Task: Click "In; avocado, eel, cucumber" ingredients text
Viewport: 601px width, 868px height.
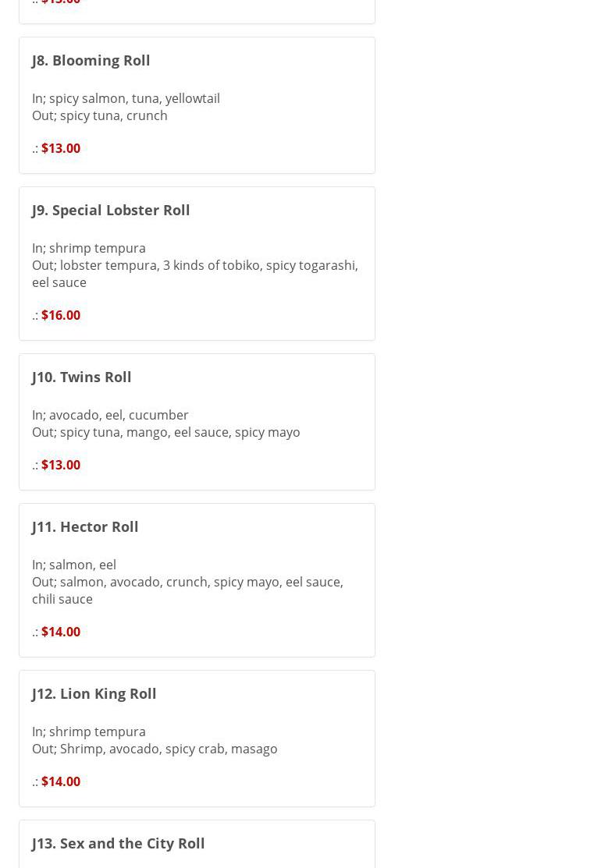Action: 110,415
